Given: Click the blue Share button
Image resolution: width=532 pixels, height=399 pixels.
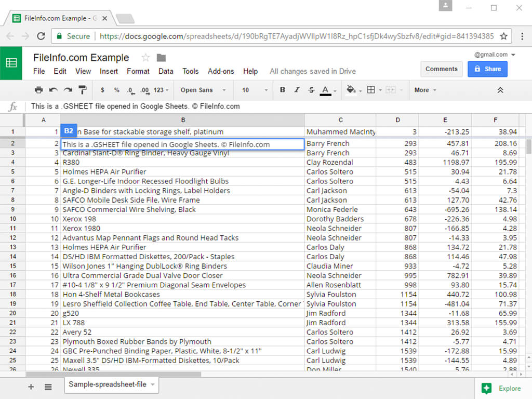Looking at the screenshot, I should click(x=487, y=69).
